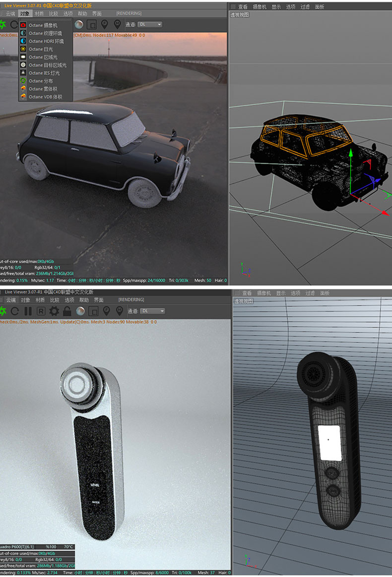This screenshot has width=392, height=577.
Task: Click the clay mode sphere icon in the upper Live Viewer
Action: [x=79, y=25]
